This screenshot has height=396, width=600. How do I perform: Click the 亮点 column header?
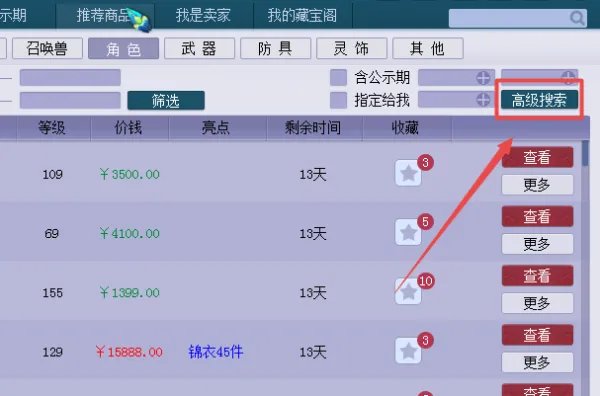tap(216, 128)
